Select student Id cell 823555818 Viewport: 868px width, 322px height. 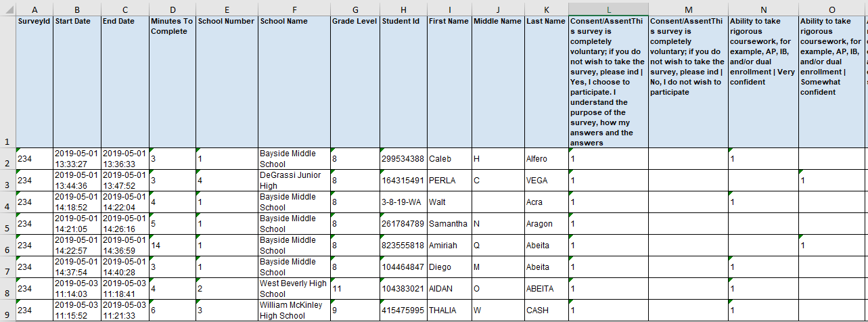click(403, 246)
